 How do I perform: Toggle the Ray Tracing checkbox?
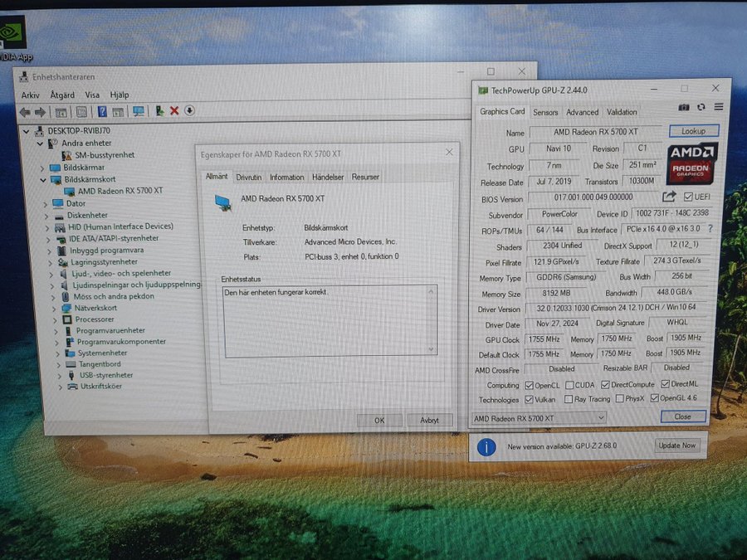pos(569,399)
